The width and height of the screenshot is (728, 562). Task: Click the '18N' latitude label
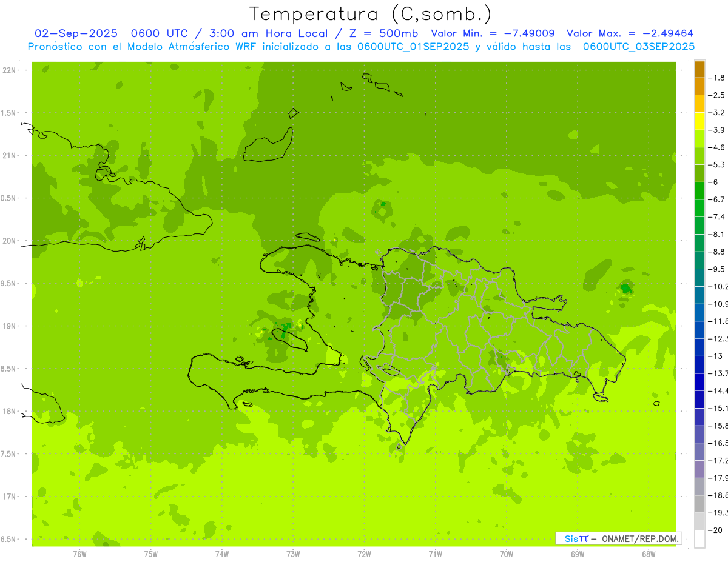(x=10, y=412)
